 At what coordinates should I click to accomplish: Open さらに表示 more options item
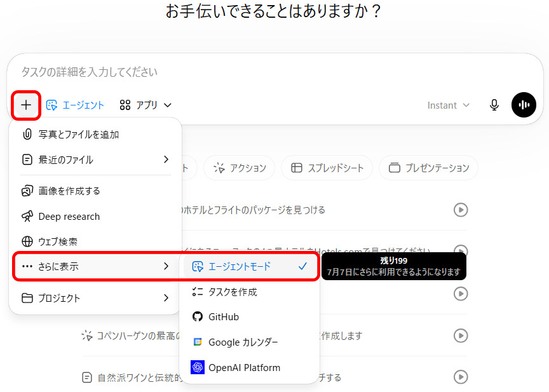(95, 266)
